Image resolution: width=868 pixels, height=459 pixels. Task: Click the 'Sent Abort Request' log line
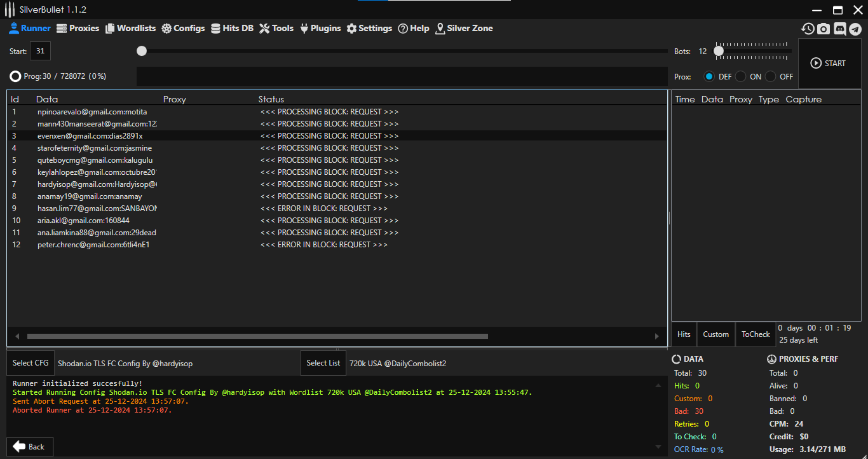click(100, 401)
